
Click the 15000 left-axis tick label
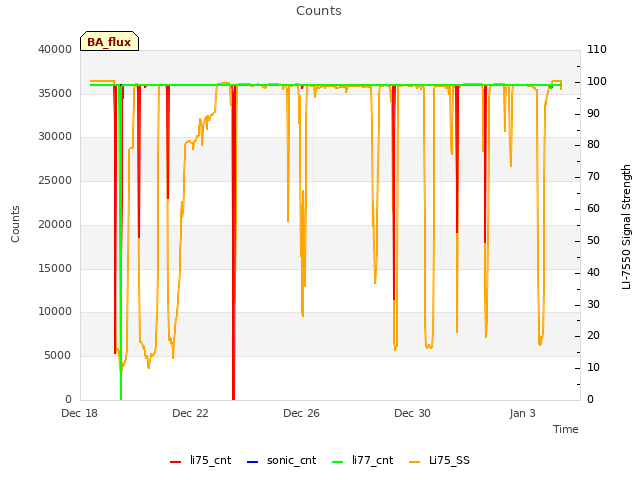click(x=55, y=268)
